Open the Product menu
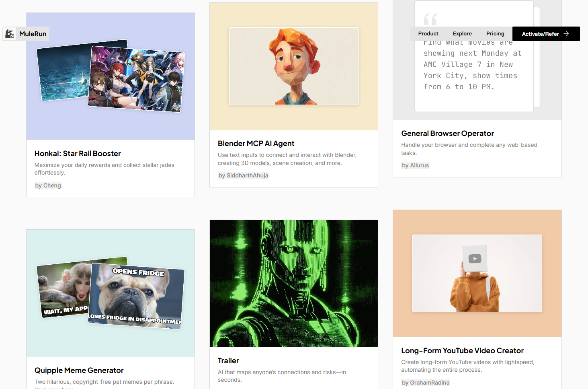Screen dimensions: 588x389 [428, 34]
